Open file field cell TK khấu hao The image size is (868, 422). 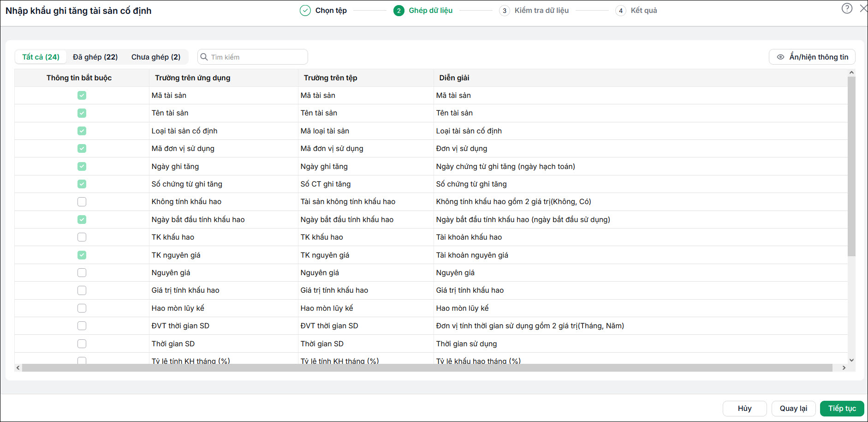[366, 237]
